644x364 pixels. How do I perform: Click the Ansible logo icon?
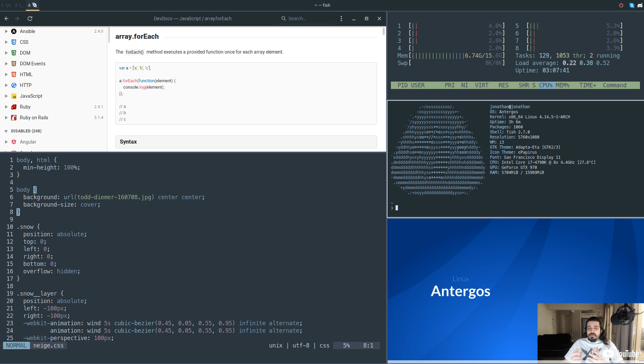coord(14,31)
